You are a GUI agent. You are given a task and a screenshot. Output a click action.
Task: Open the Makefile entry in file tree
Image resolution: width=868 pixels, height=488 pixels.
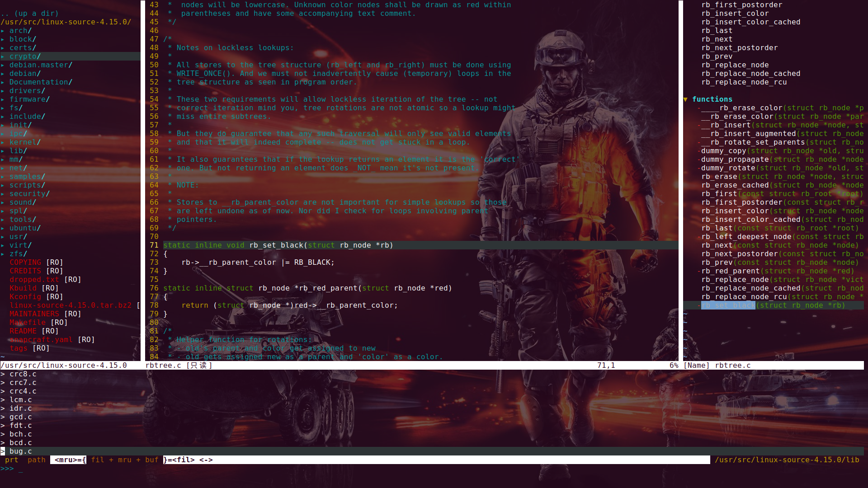tap(28, 323)
